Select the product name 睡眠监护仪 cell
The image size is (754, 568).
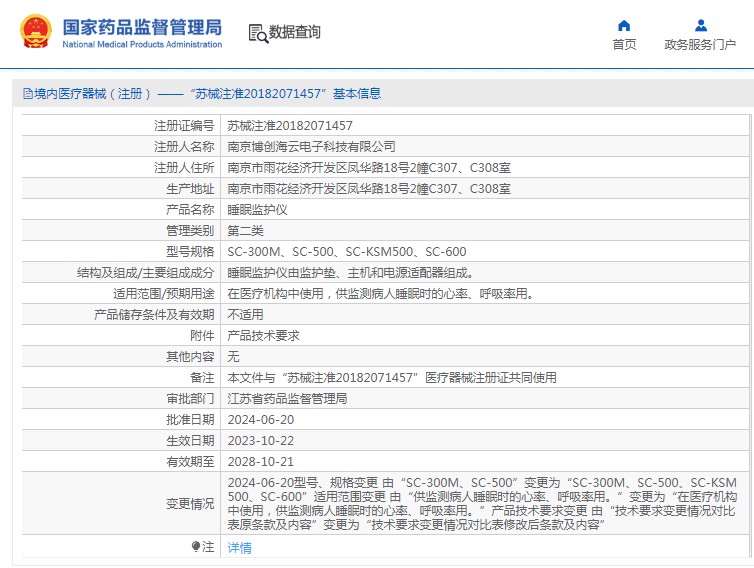257,210
